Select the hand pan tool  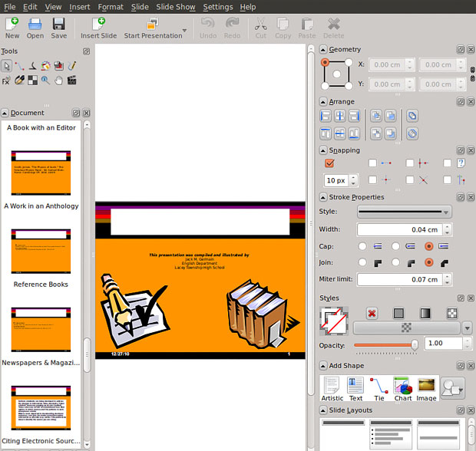tap(58, 81)
